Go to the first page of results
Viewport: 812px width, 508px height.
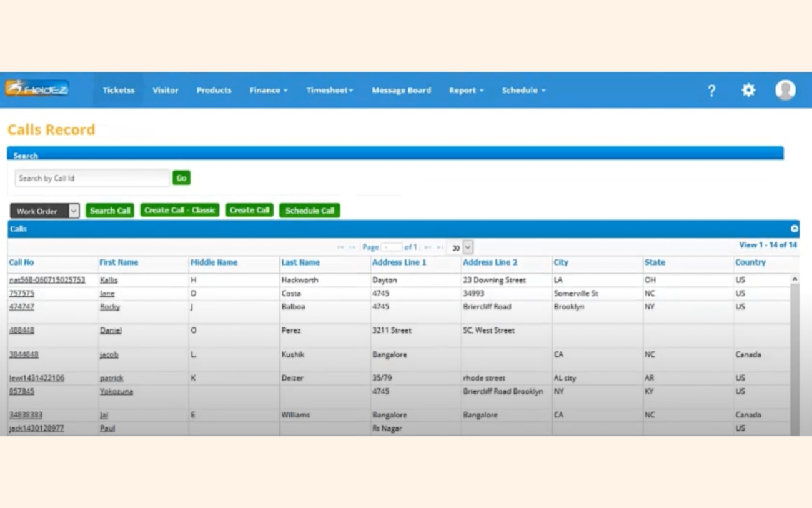pos(340,248)
